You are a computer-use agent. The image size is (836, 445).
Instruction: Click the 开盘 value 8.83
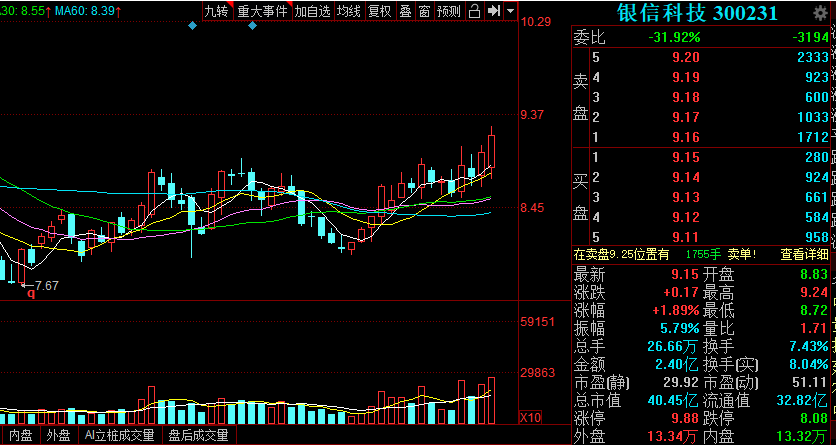[815, 275]
